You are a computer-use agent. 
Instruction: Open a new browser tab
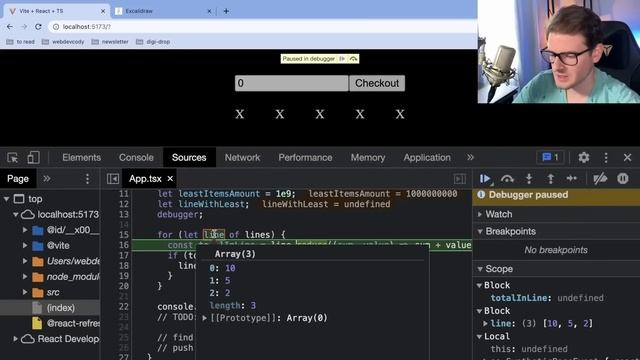226,11
